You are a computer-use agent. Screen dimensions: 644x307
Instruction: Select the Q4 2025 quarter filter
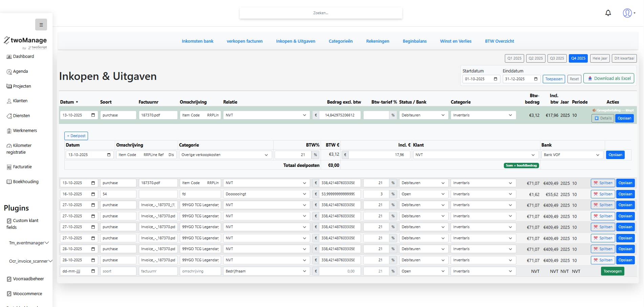(578, 58)
